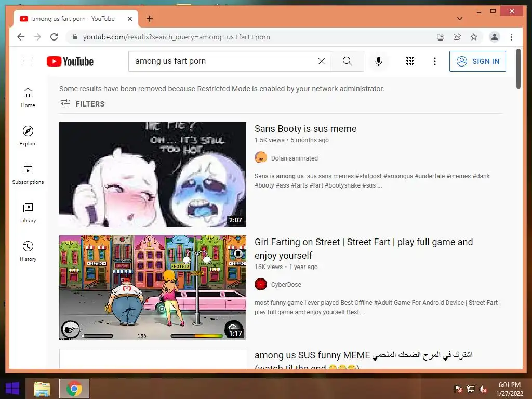Open the Dolanisanimated channel link
The width and height of the screenshot is (532, 399).
tap(294, 158)
